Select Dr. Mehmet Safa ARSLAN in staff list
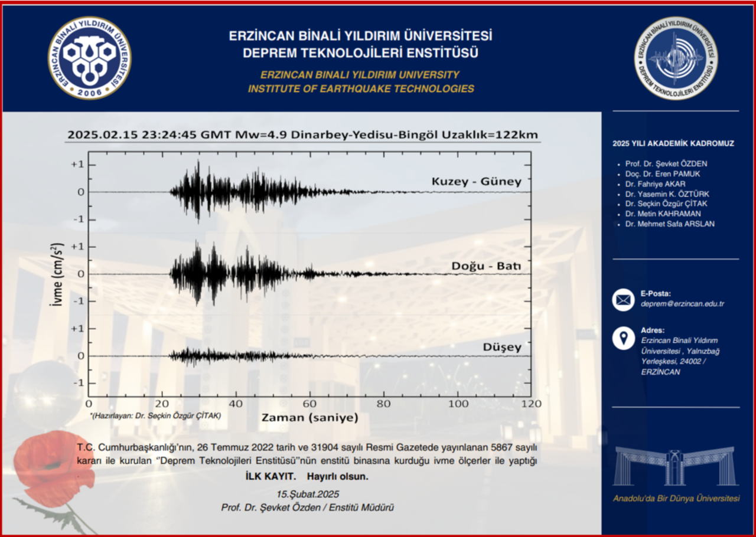The image size is (756, 537). tap(670, 224)
